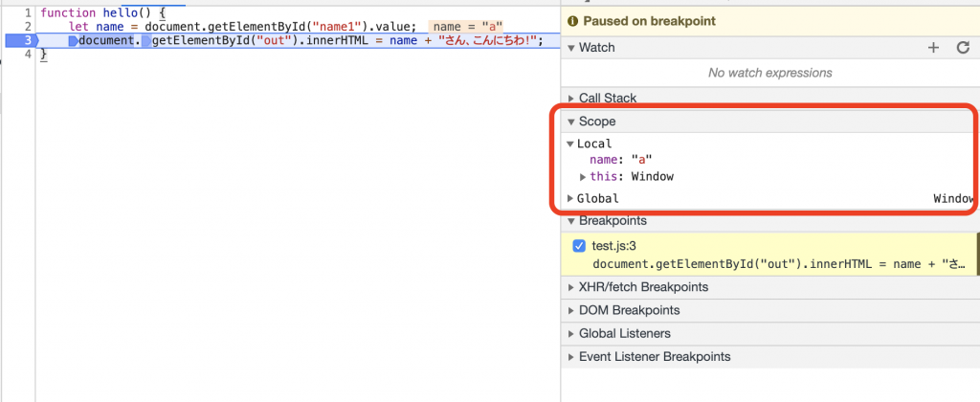980x402 pixels.
Task: Collapse the Local scope group
Action: click(x=570, y=144)
